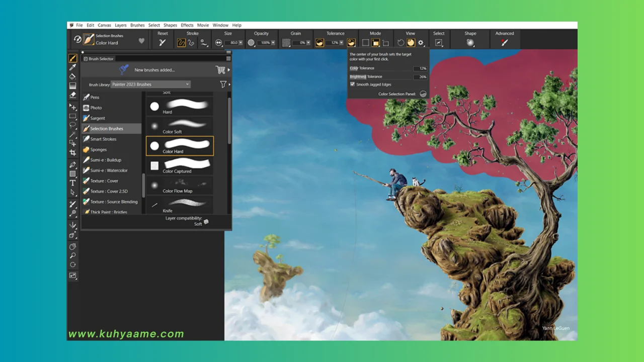The image size is (644, 362).
Task: Click the layer compatibility icon
Action: [x=206, y=221]
